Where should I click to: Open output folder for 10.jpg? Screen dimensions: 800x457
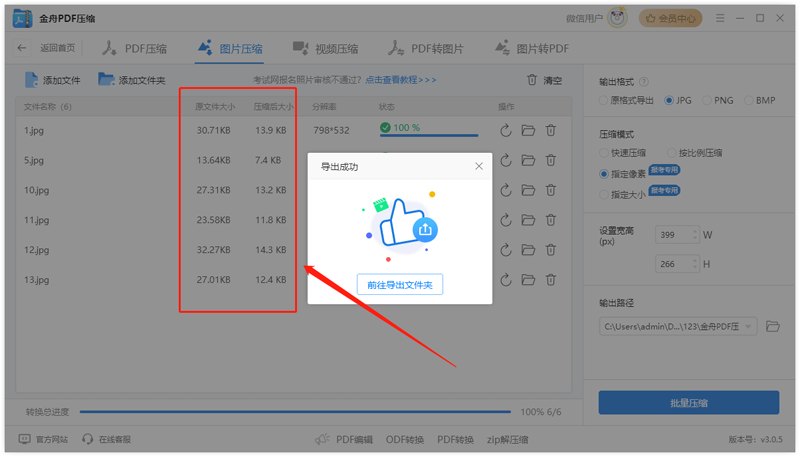[528, 190]
